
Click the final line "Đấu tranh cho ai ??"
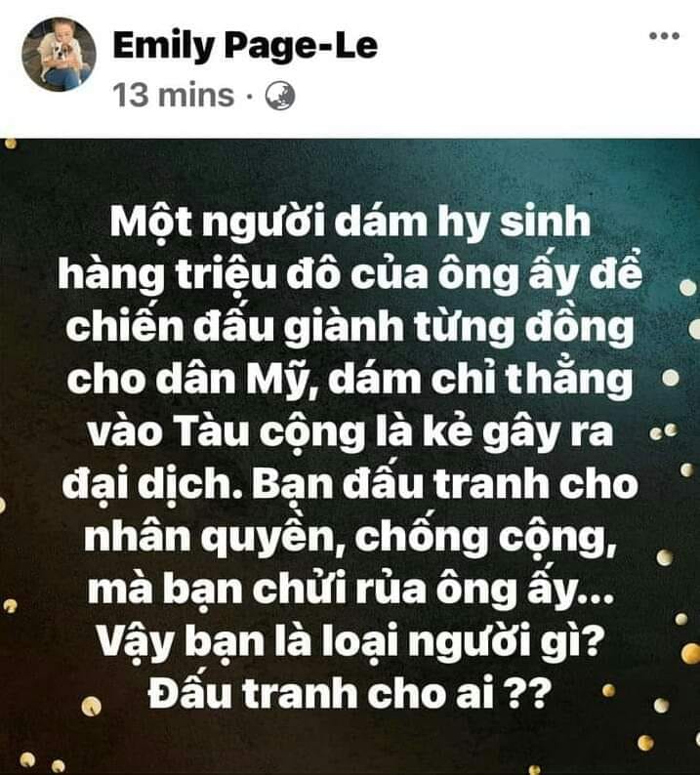[x=350, y=692]
